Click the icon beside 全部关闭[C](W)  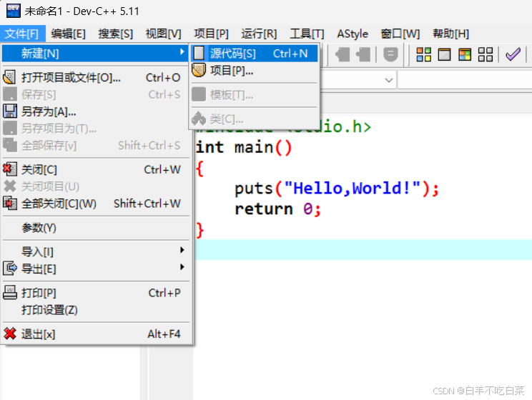[10, 204]
